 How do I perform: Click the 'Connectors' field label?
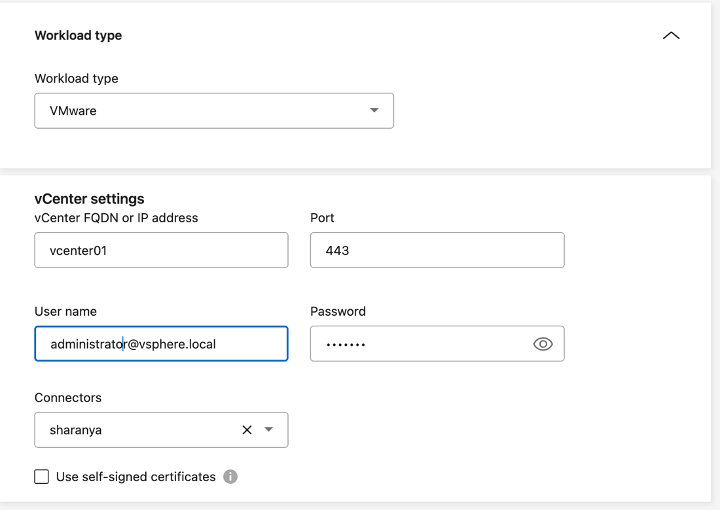tap(68, 397)
